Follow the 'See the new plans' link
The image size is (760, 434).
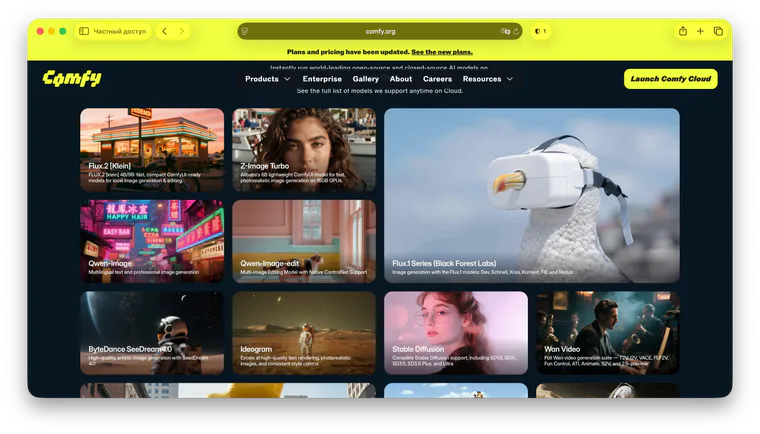[x=442, y=52]
